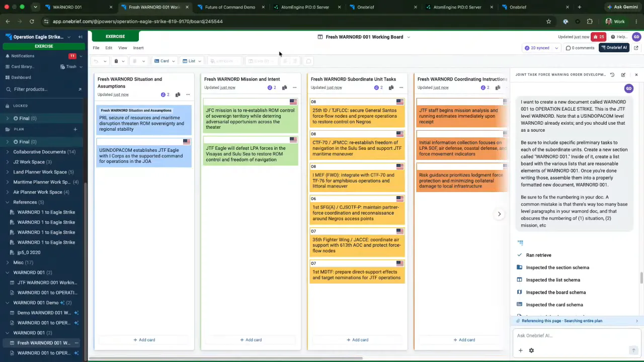
Task: Collapse the left sidebar panel
Action: pos(80,37)
